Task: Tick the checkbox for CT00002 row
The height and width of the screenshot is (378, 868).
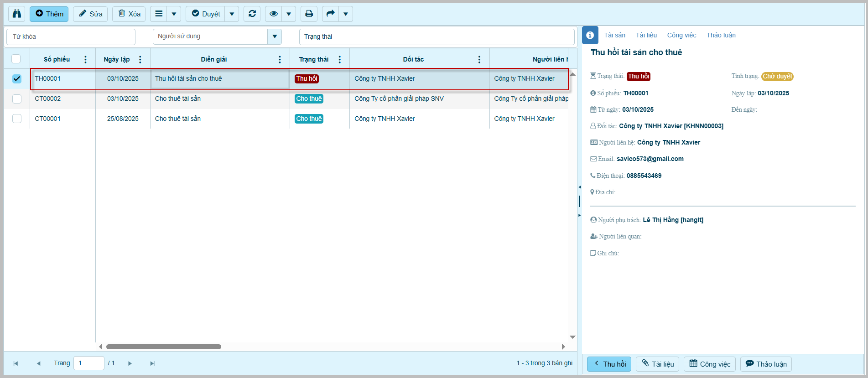Action: [17, 98]
